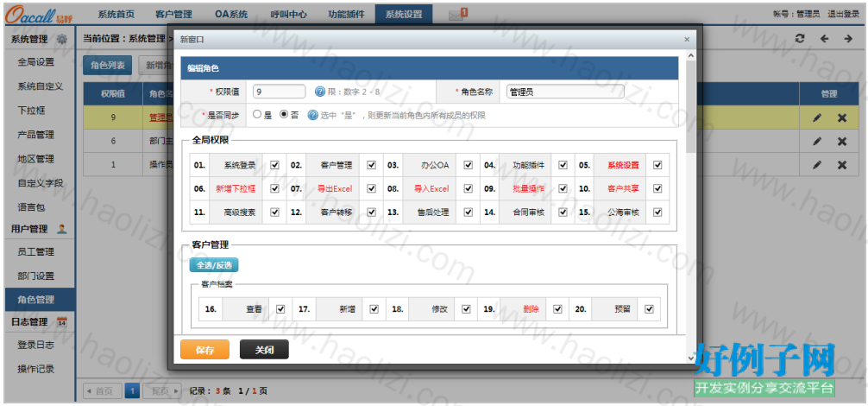
Task: Click the dialog scrollbar down arrow
Action: tap(690, 358)
